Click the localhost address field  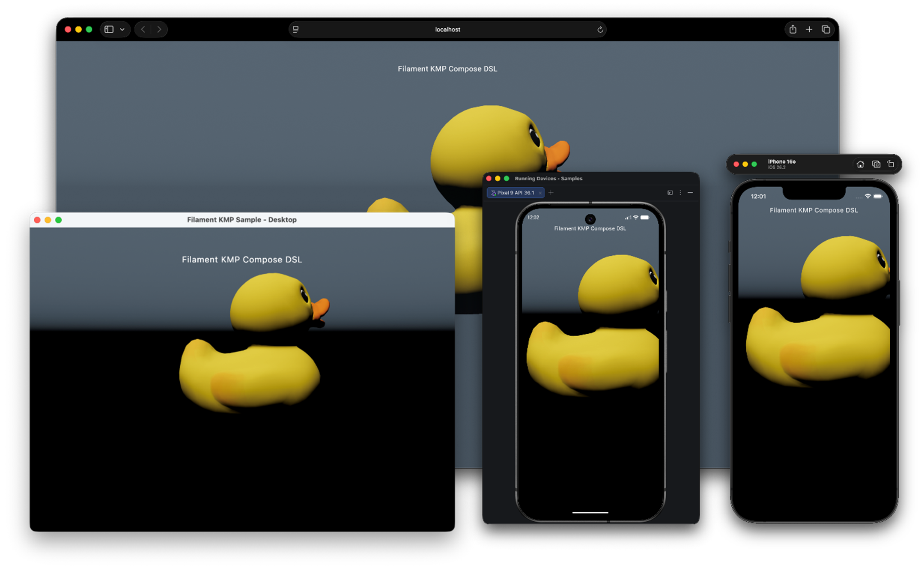(x=447, y=29)
